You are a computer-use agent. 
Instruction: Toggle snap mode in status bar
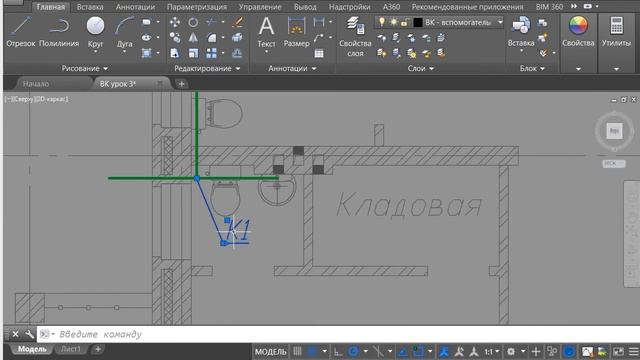coord(313,351)
